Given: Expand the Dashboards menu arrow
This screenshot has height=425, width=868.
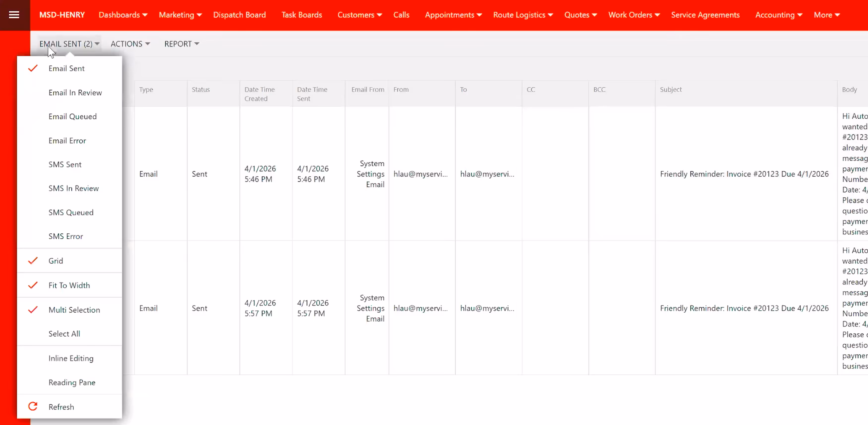Looking at the screenshot, I should [x=145, y=15].
